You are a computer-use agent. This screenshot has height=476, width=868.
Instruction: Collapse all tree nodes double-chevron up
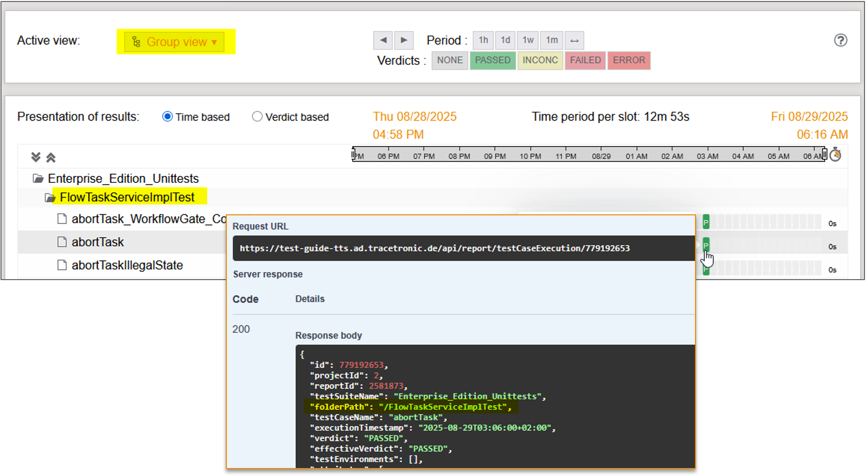click(51, 158)
